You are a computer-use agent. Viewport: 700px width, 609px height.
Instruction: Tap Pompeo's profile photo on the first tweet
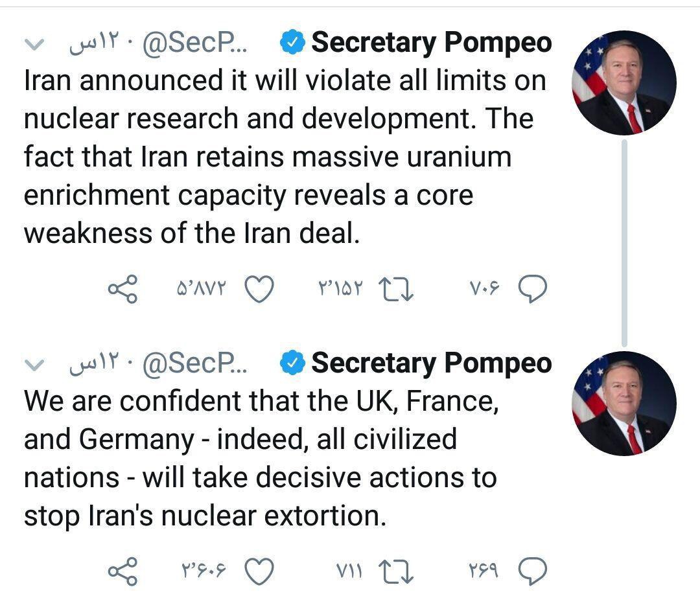624,83
